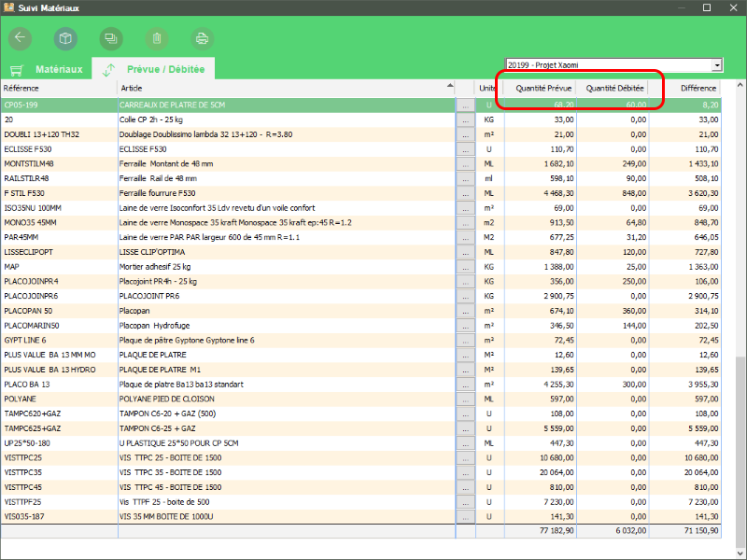
Task: Click the ellipsis button on the Placopan Hydrofuge row
Action: pyautogui.click(x=465, y=326)
